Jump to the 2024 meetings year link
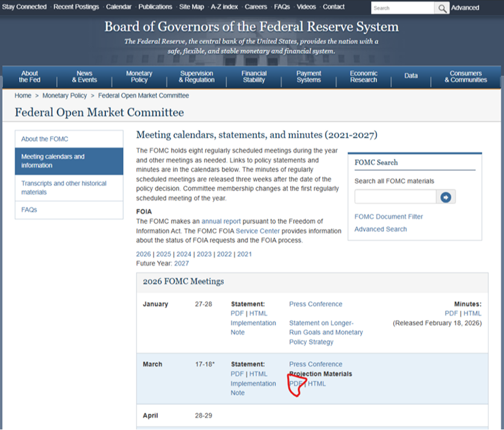The width and height of the screenshot is (504, 430). [x=184, y=254]
